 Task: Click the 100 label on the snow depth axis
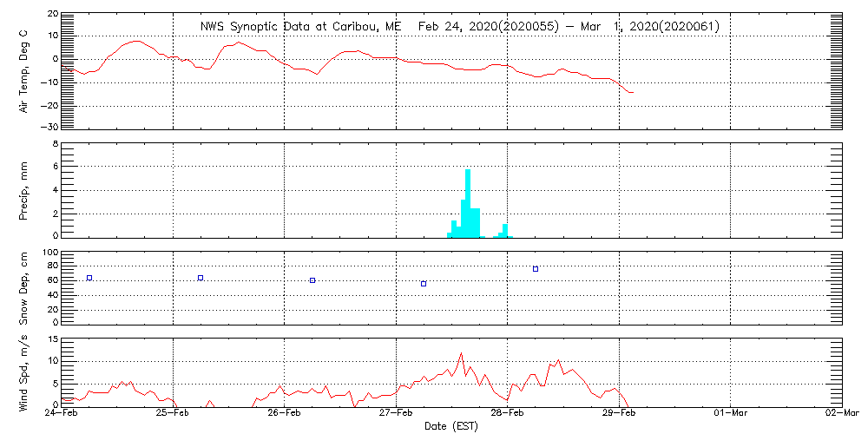[x=49, y=253]
